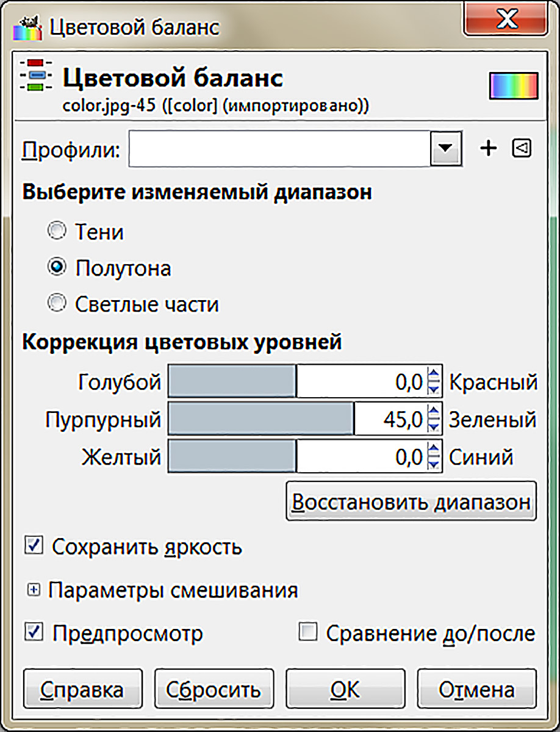Viewport: 560px width, 732px height.
Task: Open the profile menu triangle icon
Action: coord(522,148)
